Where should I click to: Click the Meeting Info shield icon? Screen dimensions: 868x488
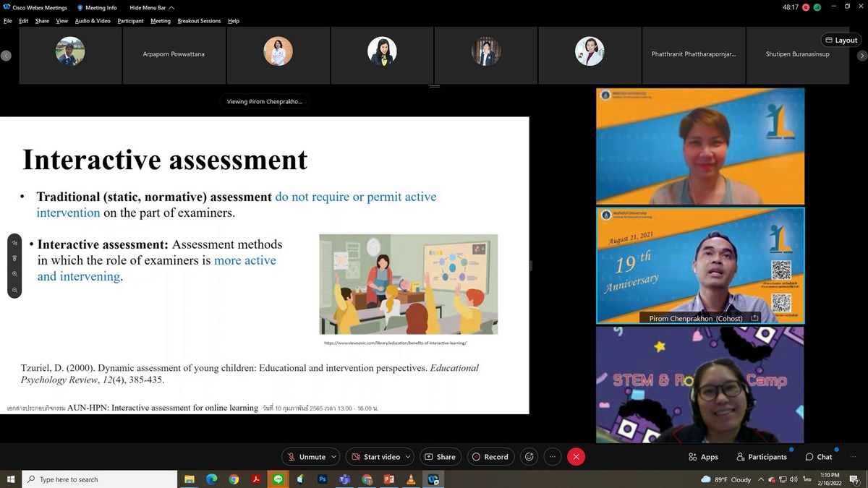point(80,8)
